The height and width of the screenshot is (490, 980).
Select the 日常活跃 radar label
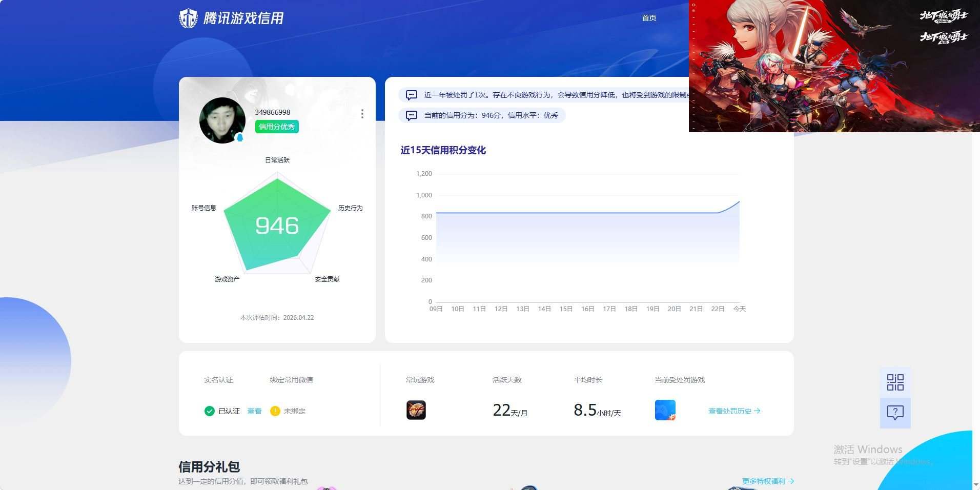tap(277, 160)
